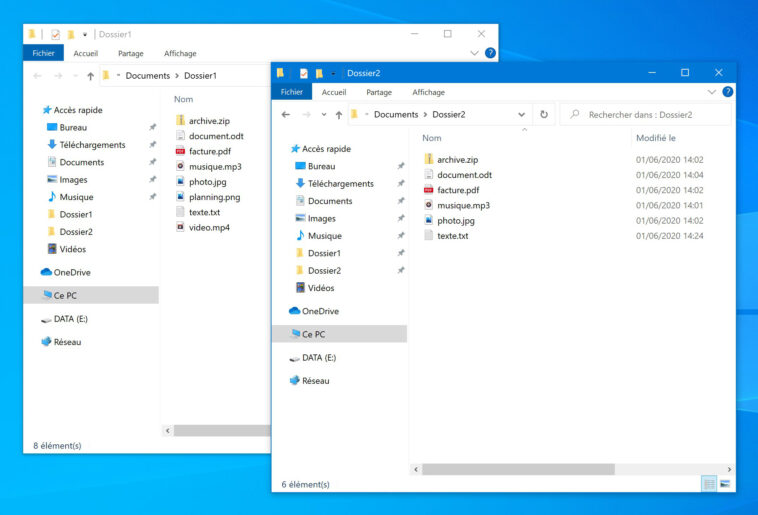The height and width of the screenshot is (515, 758).
Task: Select video.mp4 in the Dossier1 window
Action: click(x=209, y=227)
